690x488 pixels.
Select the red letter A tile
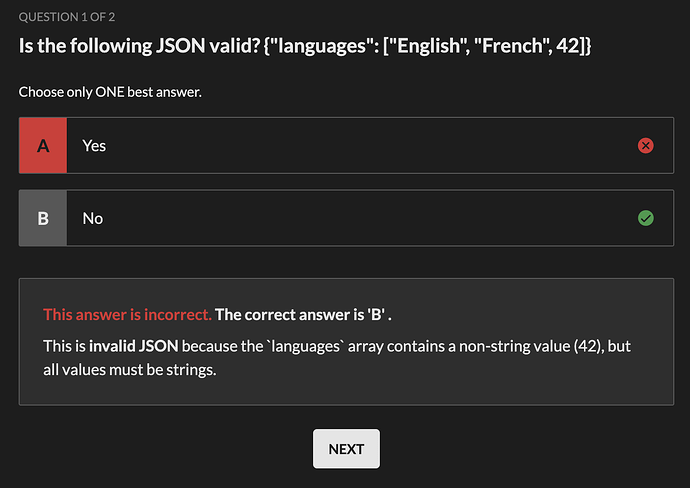pyautogui.click(x=43, y=146)
